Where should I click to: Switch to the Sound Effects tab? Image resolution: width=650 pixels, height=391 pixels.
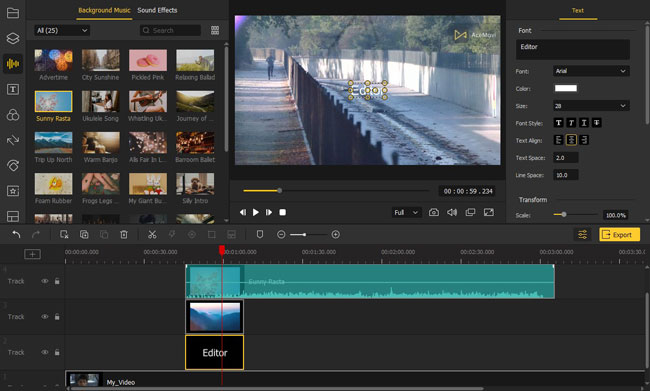[x=157, y=10]
